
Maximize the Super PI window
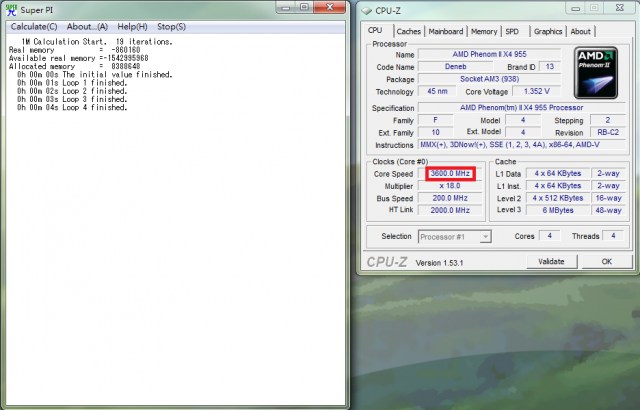tap(304, 7)
